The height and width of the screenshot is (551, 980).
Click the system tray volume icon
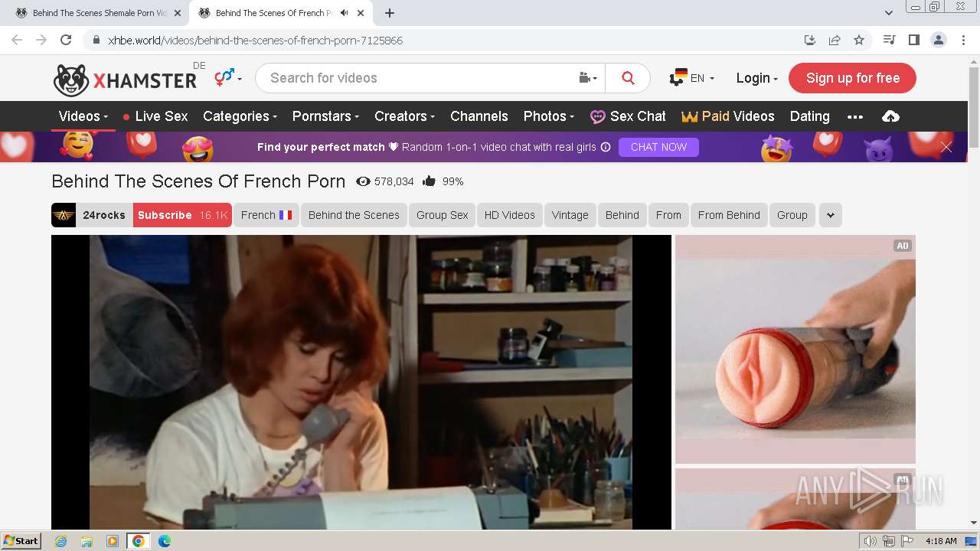point(871,541)
